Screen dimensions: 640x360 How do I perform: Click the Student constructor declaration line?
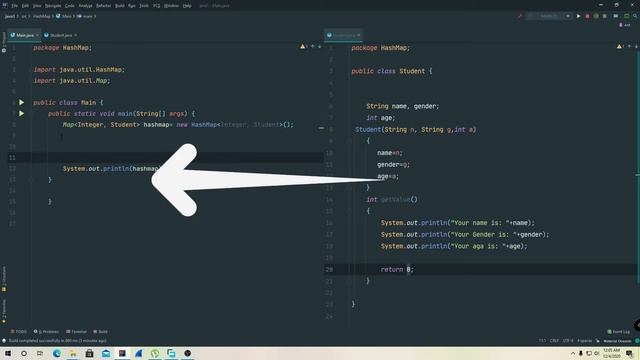coord(416,129)
